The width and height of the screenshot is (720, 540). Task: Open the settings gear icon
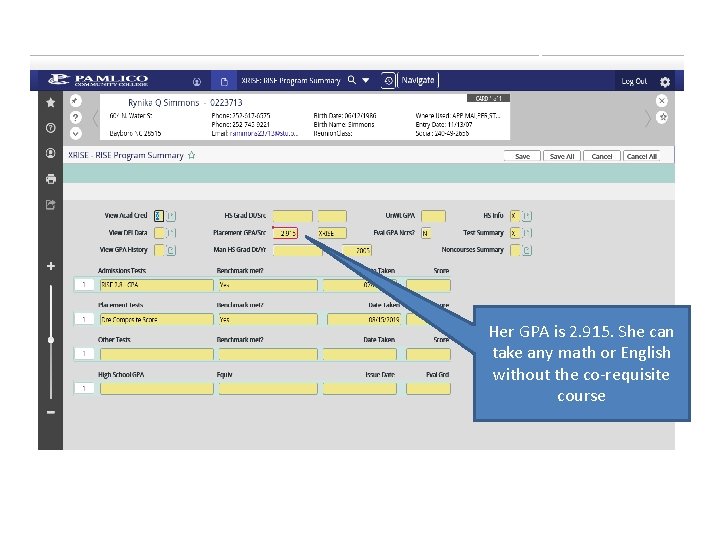664,82
